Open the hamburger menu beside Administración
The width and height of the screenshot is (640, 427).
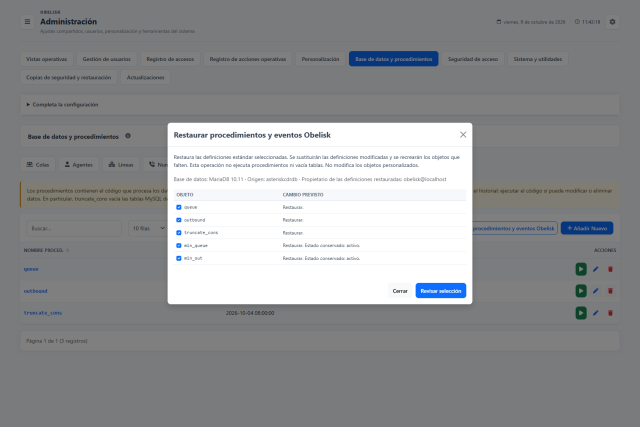(27, 22)
